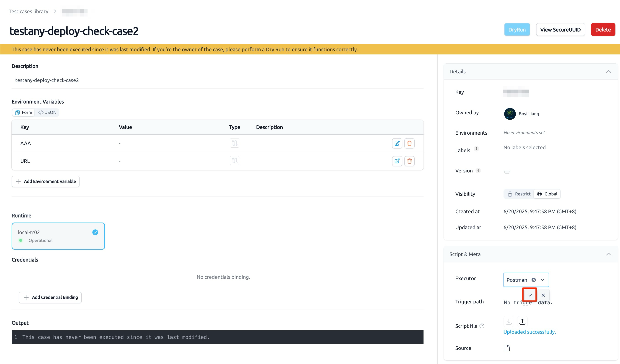This screenshot has width=620, height=364.
Task: Delete the URL environment variable
Action: click(409, 161)
